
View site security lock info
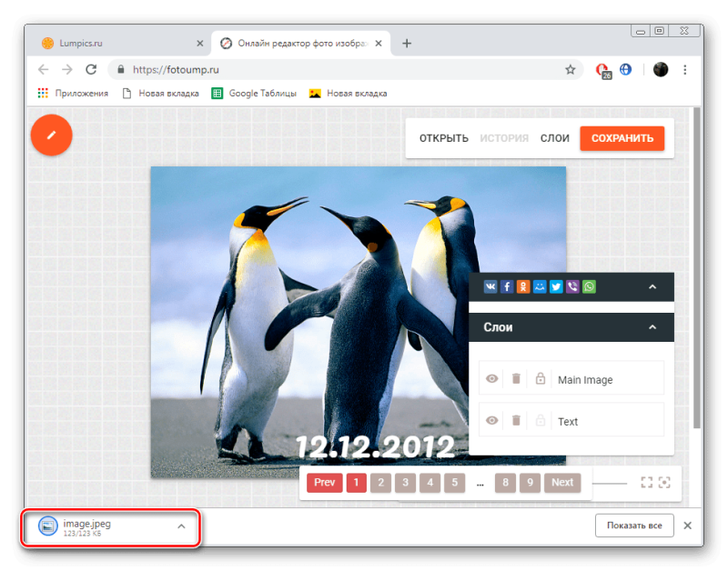(121, 70)
